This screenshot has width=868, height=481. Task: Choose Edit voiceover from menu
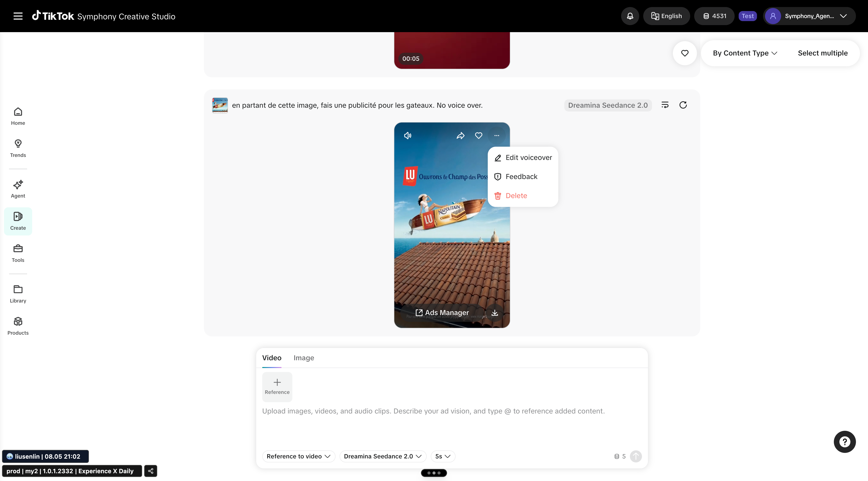point(523,158)
